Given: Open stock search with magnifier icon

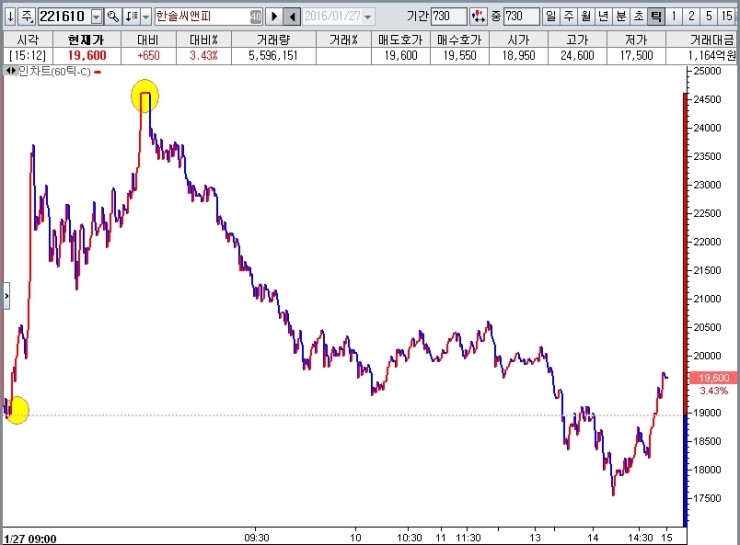Looking at the screenshot, I should click(x=113, y=17).
